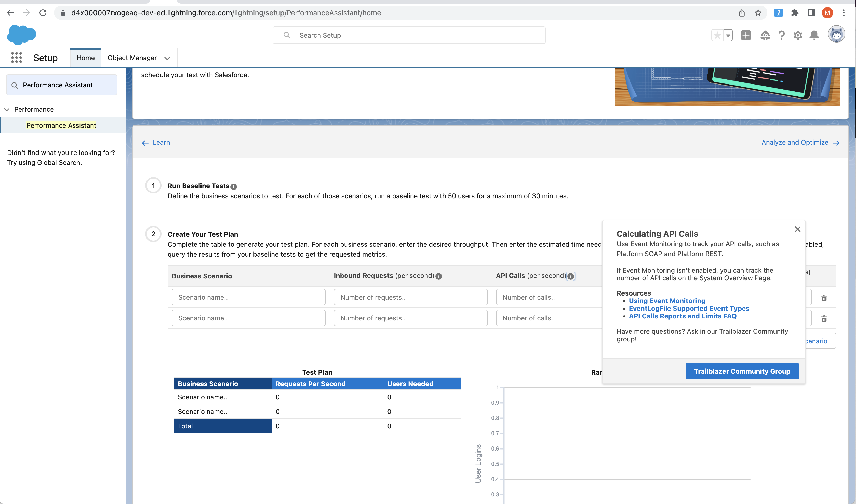Image resolution: width=856 pixels, height=504 pixels.
Task: Click the share page icon in address bar
Action: [x=741, y=13]
